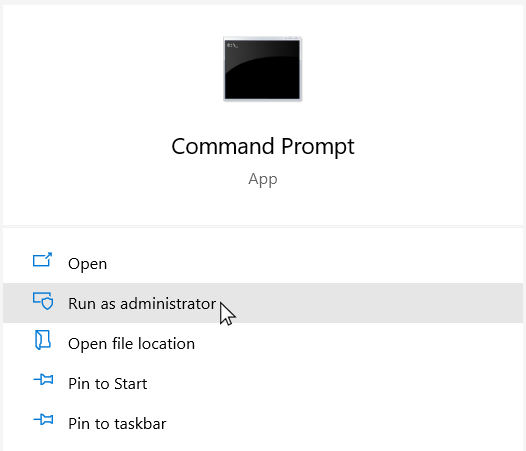Select the Open menu entry text
Image resolution: width=526 pixels, height=451 pixels.
88,264
